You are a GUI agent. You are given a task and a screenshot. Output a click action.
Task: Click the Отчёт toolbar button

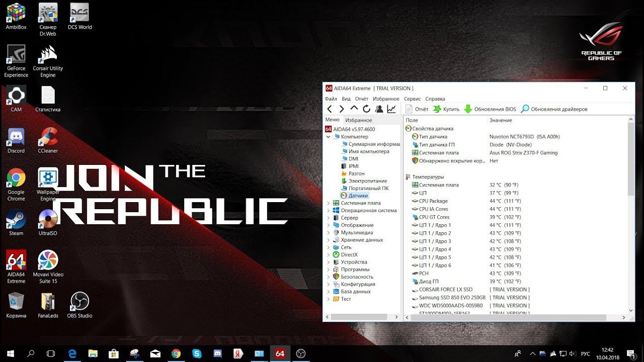click(x=417, y=109)
